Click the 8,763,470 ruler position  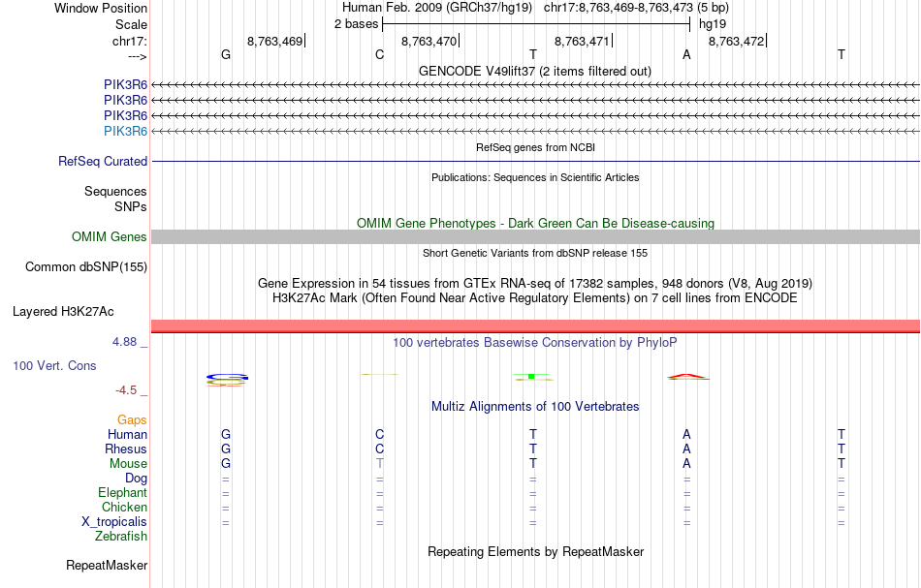(x=429, y=41)
